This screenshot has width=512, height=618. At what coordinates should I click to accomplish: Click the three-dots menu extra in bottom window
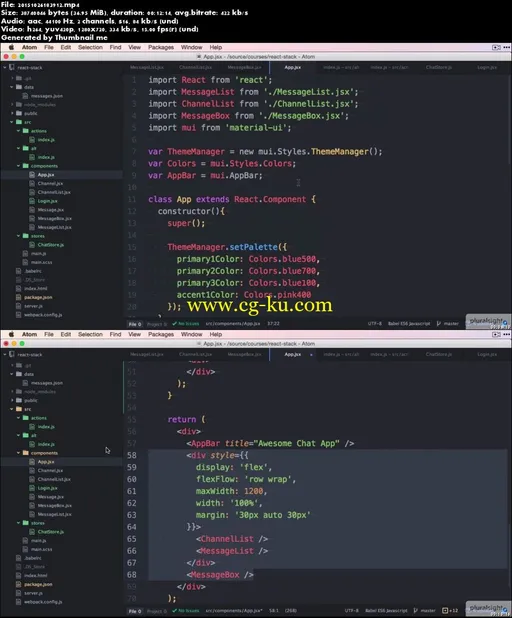click(506, 334)
